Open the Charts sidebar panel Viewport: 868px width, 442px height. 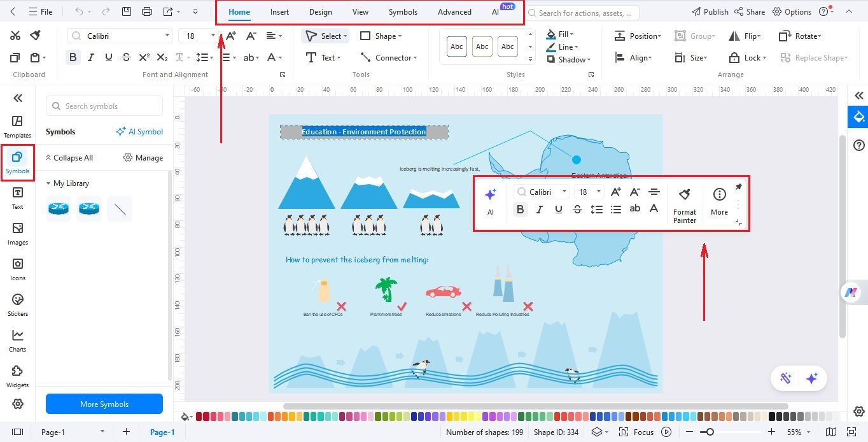pos(17,341)
